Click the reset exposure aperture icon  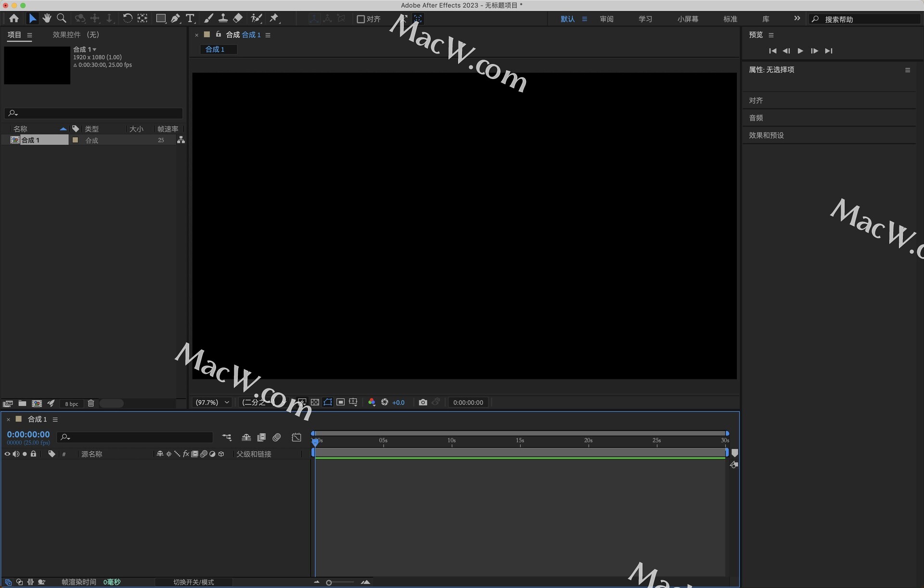385,402
